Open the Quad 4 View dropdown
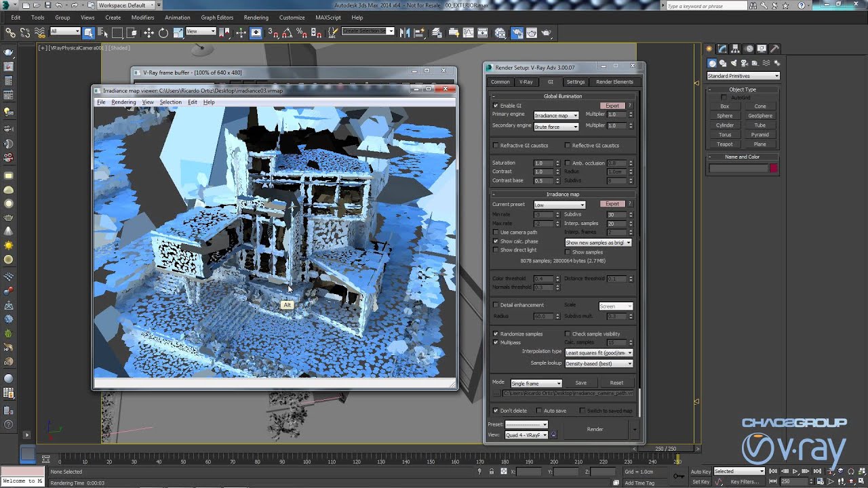The height and width of the screenshot is (488, 868). pyautogui.click(x=526, y=434)
